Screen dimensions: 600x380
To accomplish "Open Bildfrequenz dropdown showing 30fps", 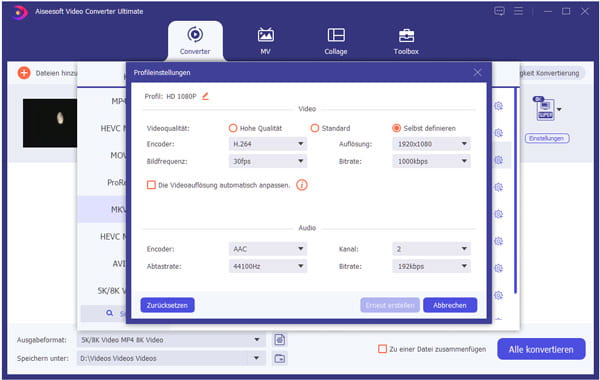I will pyautogui.click(x=268, y=161).
